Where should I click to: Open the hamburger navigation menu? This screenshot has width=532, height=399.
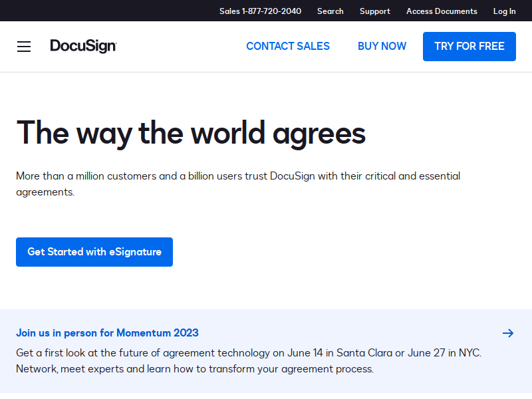24,47
